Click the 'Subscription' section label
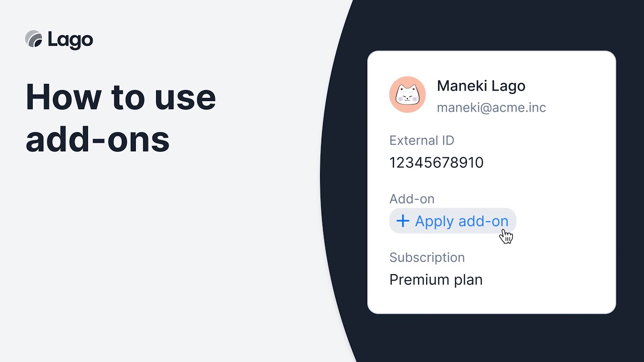The width and height of the screenshot is (644, 362). pos(427,257)
